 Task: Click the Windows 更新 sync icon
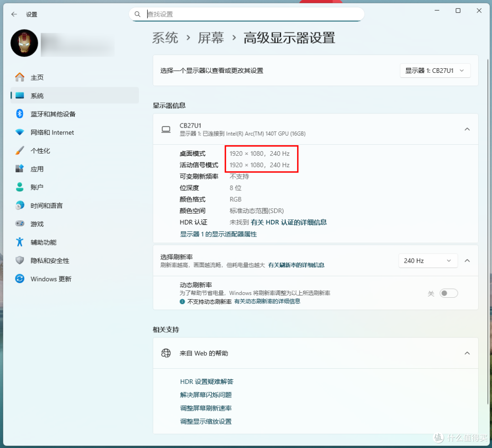coord(20,278)
